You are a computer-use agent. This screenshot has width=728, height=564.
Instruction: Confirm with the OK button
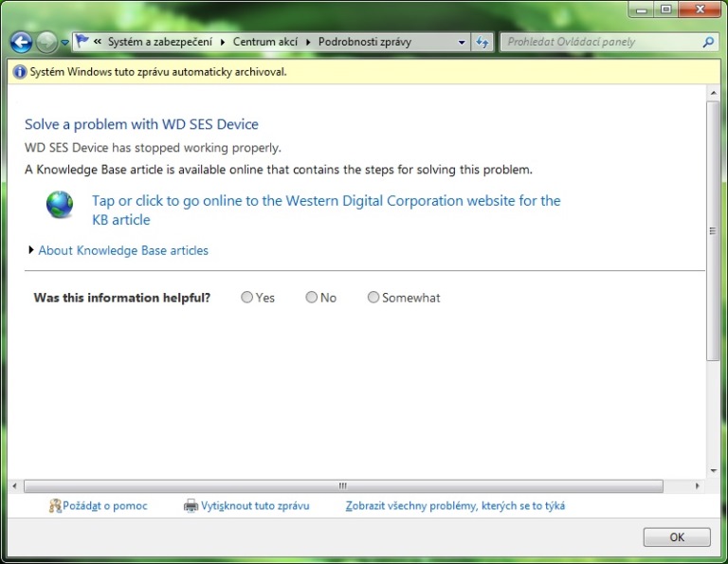tap(677, 537)
